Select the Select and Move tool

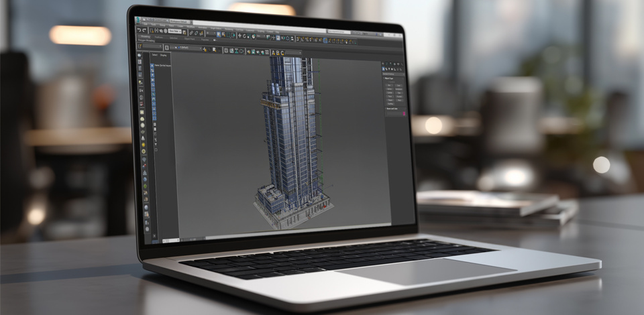[240, 36]
